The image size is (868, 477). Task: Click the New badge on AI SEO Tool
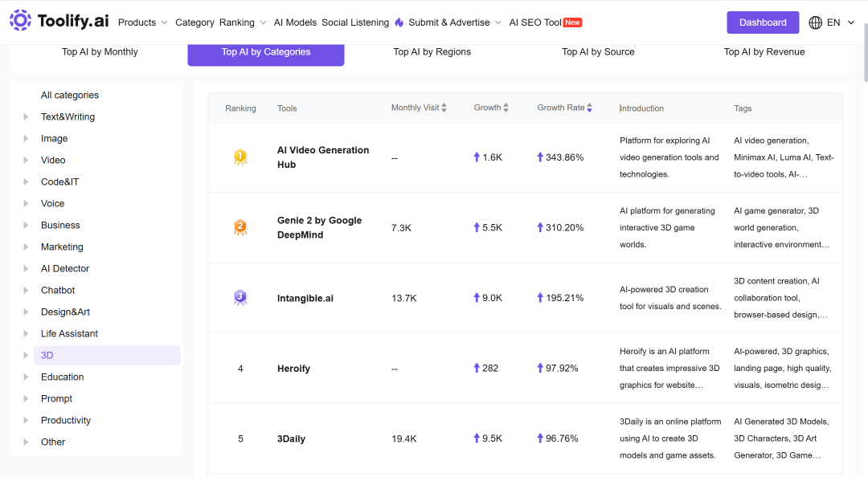pyautogui.click(x=572, y=22)
